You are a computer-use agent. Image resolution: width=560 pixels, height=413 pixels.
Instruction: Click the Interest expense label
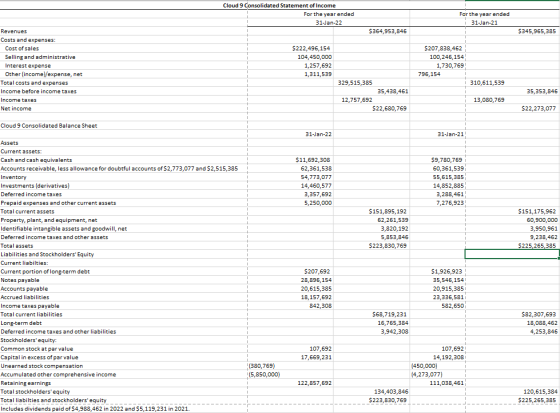coord(28,66)
